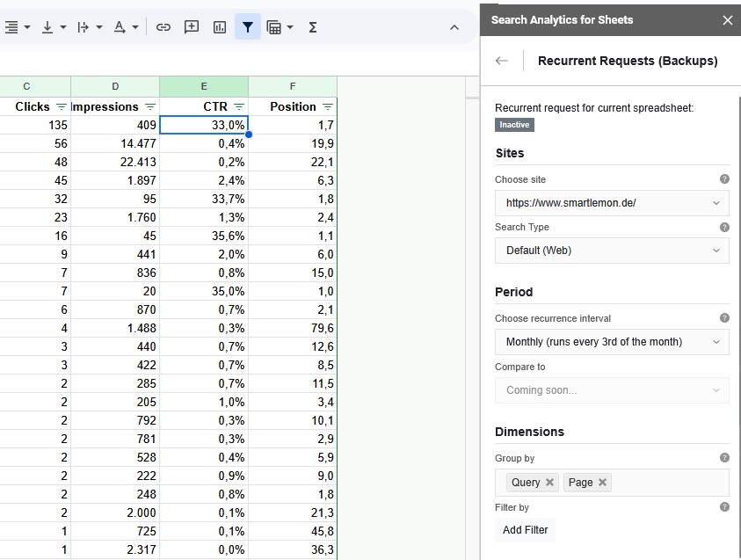741x560 pixels.
Task: Click the insert chart icon
Action: (220, 27)
